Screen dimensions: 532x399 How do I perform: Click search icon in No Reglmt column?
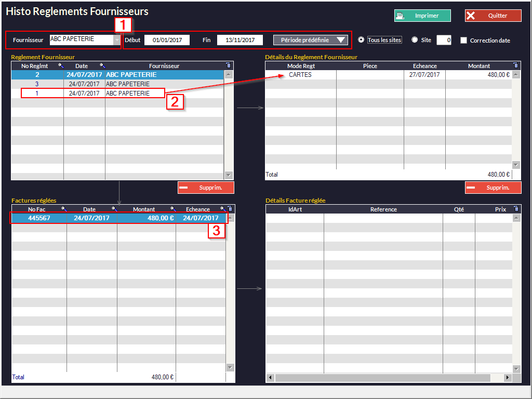(x=61, y=66)
